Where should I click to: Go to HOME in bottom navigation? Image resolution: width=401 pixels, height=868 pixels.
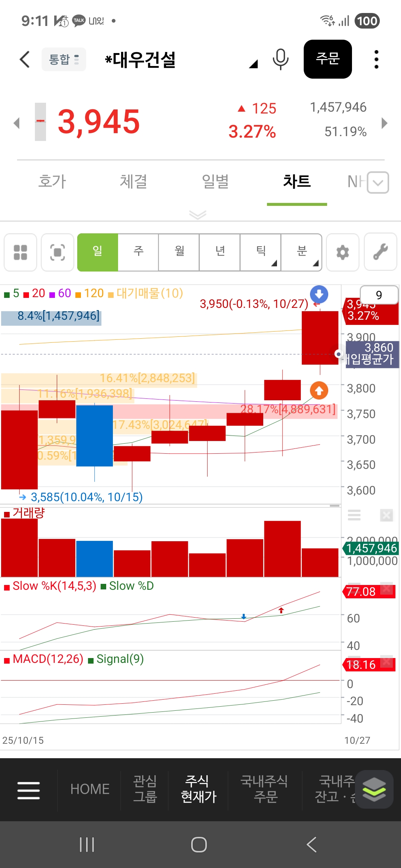click(x=90, y=789)
